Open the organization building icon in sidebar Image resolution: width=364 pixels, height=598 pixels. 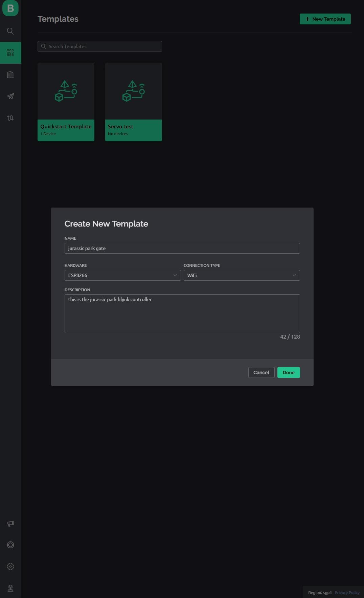[10, 74]
